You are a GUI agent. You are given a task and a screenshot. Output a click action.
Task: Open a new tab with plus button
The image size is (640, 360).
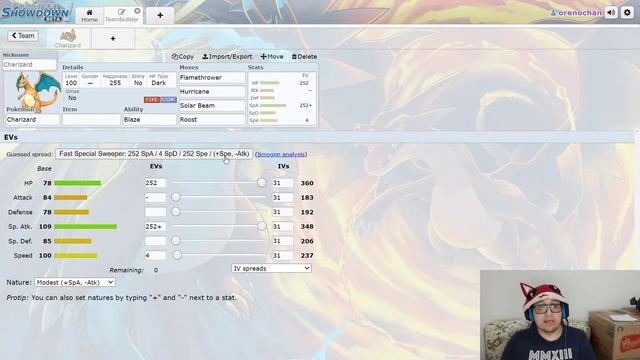pyautogui.click(x=160, y=16)
